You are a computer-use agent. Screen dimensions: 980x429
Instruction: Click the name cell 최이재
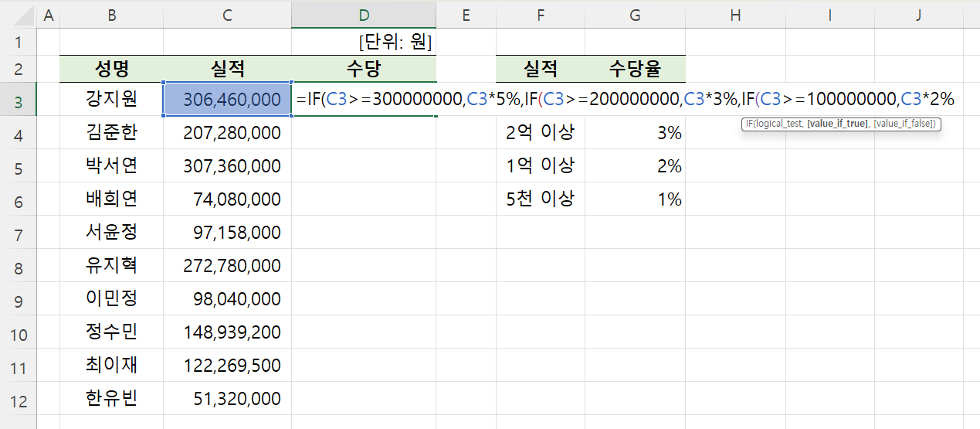coord(111,366)
